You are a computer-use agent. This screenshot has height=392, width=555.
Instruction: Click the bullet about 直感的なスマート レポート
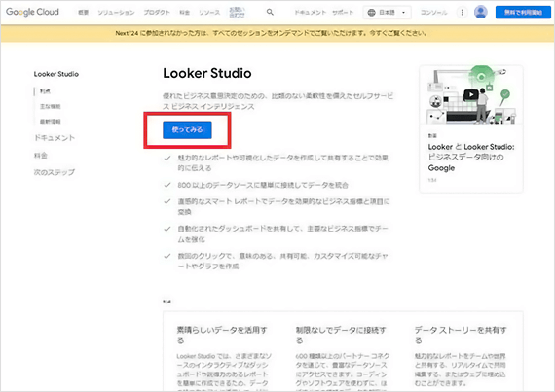[283, 207]
